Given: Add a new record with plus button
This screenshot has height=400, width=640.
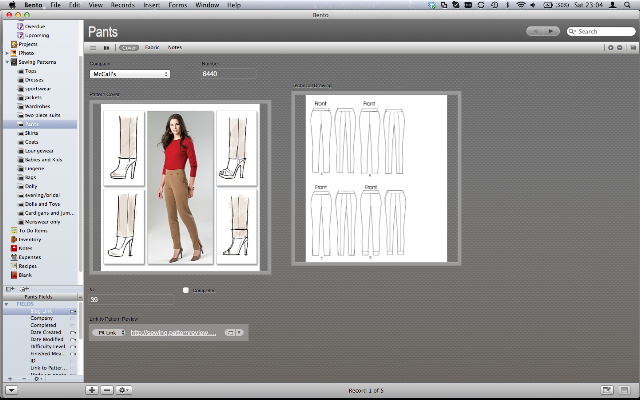Looking at the screenshot, I should tap(92, 389).
